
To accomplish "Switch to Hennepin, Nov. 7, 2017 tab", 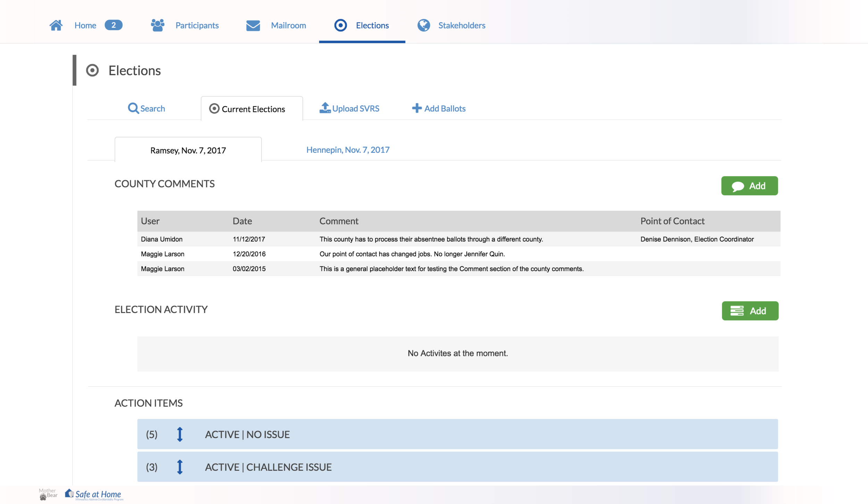I will (x=348, y=150).
